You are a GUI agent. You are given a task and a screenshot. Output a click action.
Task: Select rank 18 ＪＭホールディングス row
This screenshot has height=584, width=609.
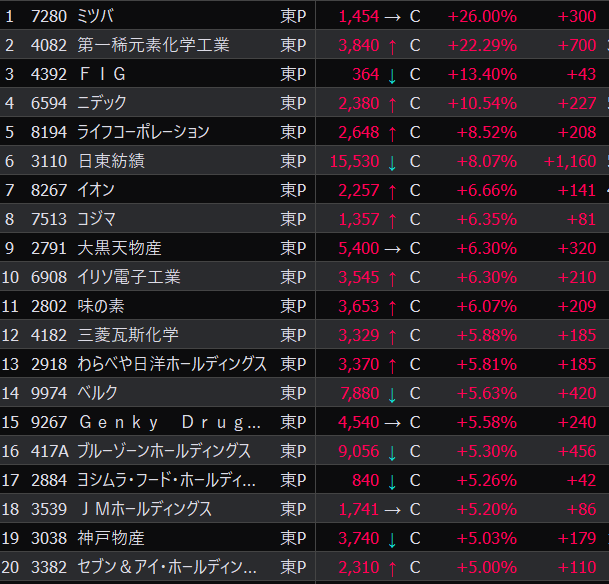144,510
